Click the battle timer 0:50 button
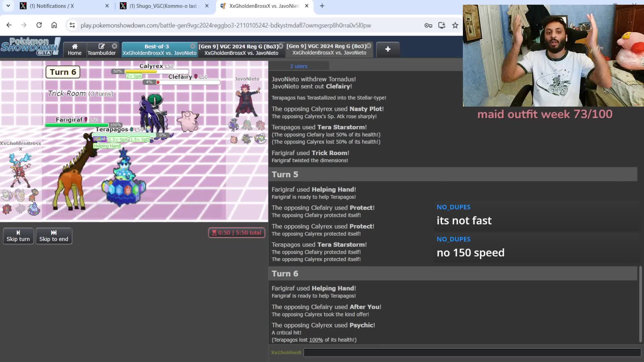The image size is (644, 362). [x=236, y=233]
